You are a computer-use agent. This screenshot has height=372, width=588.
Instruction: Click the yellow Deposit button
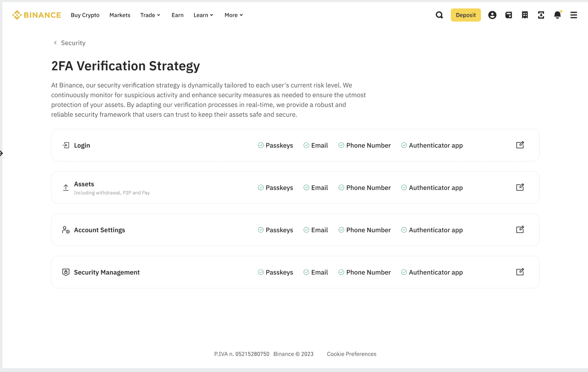pos(466,15)
